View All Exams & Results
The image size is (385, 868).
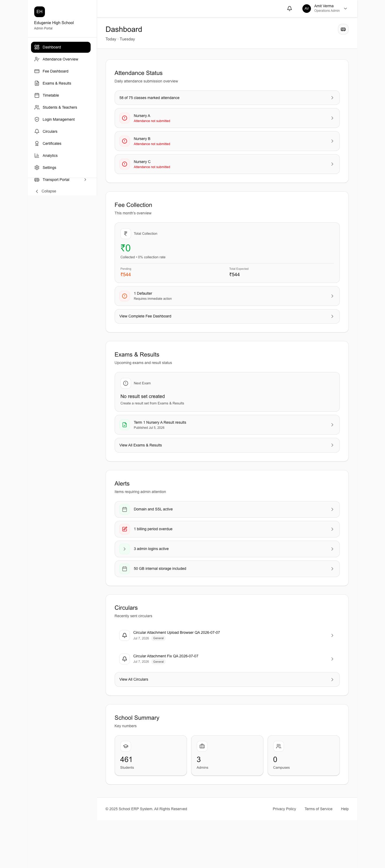pyautogui.click(x=227, y=445)
